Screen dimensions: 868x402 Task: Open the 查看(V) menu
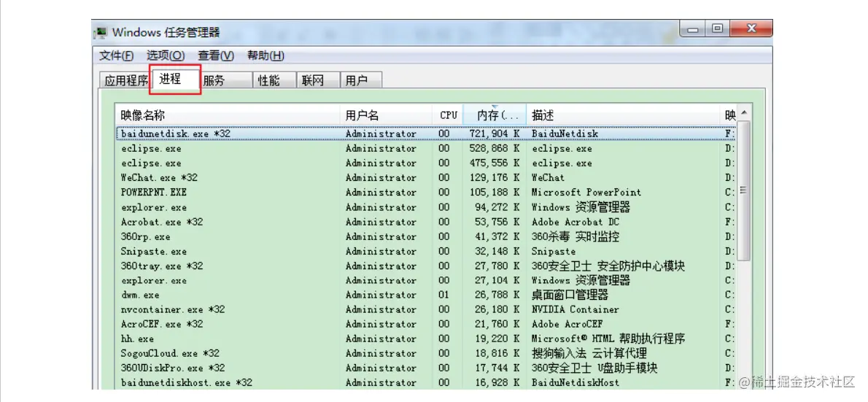pyautogui.click(x=216, y=56)
